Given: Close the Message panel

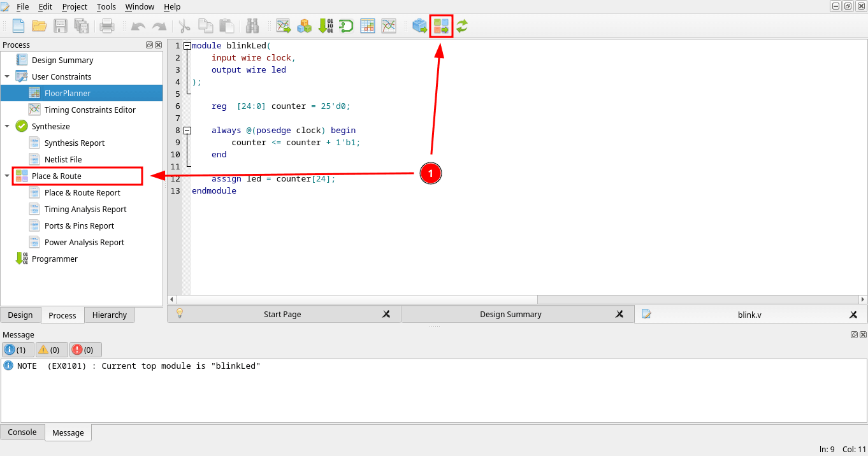Looking at the screenshot, I should coord(863,335).
